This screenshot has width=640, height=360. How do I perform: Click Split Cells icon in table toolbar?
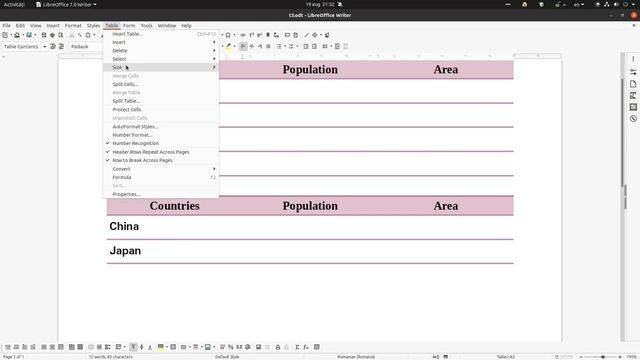tap(99, 347)
